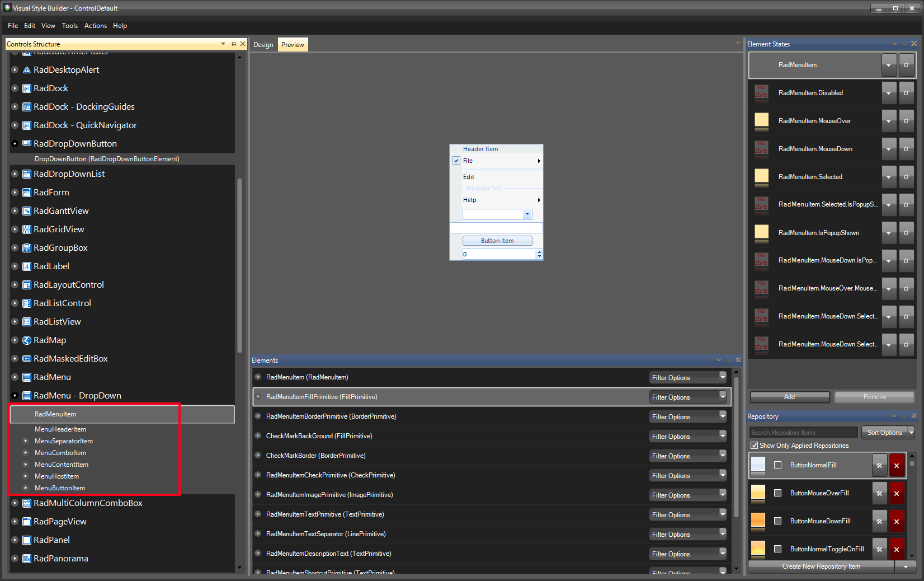The image size is (924, 581).
Task: Reset the RadMenuItem.IsPopupShown state
Action: click(906, 233)
